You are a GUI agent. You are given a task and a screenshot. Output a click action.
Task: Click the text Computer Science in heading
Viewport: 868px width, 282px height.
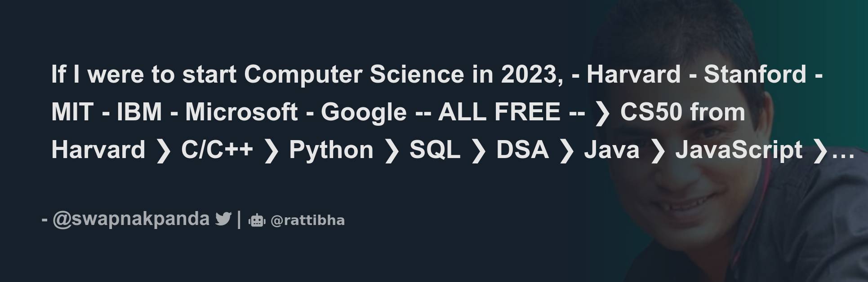(x=354, y=75)
